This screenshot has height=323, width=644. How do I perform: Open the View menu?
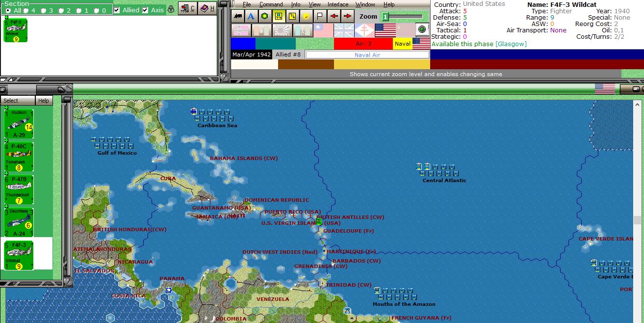[x=314, y=4]
